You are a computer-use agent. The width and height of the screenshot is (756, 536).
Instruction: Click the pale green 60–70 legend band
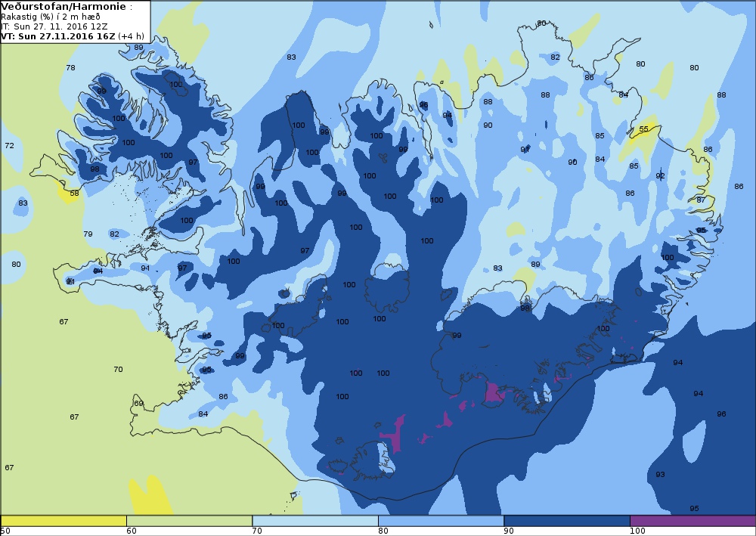click(x=190, y=521)
